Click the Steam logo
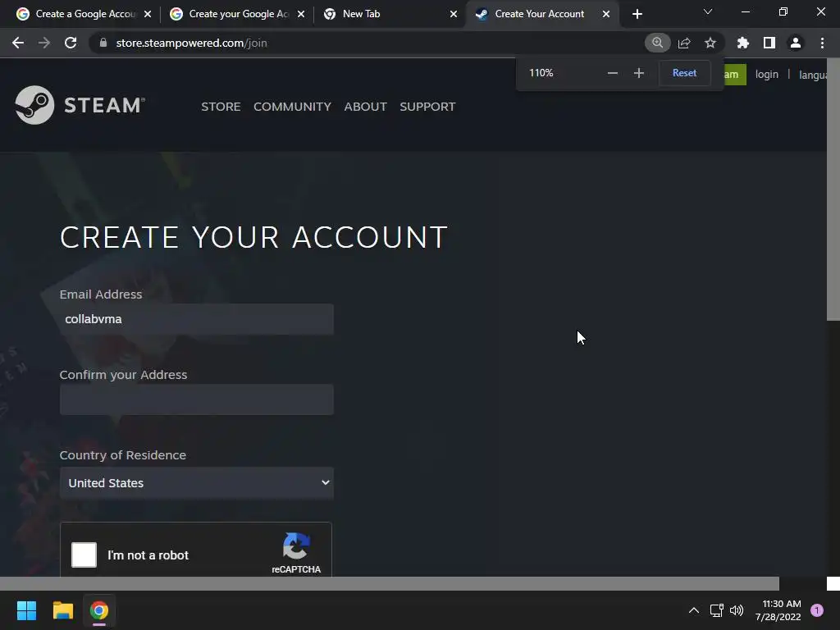Viewport: 840px width, 630px height. pyautogui.click(x=80, y=105)
